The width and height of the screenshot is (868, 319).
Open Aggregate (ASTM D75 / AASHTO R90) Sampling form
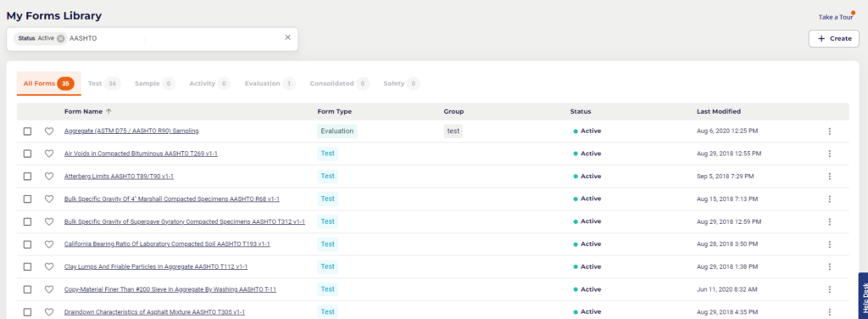click(131, 132)
